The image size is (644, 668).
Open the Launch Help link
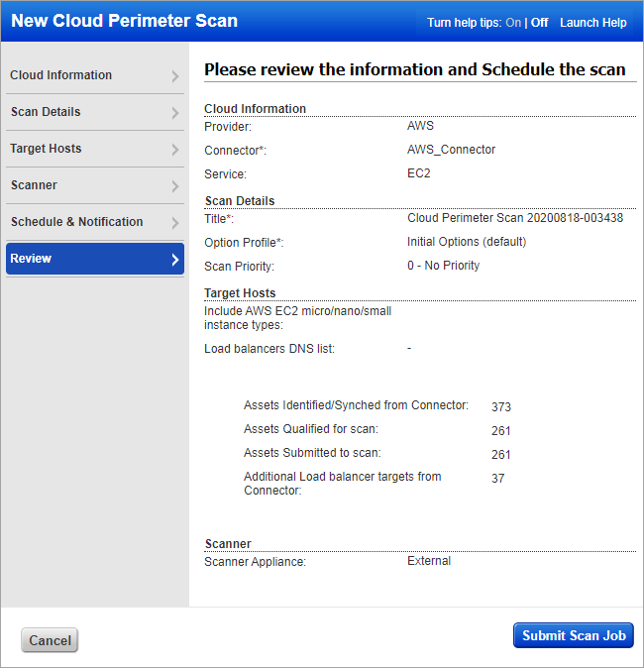592,23
